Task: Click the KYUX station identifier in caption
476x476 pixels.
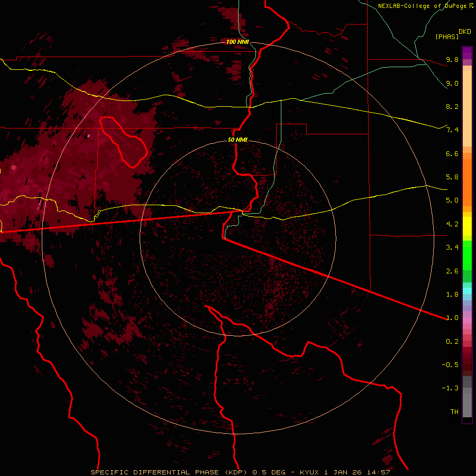Action: pos(310,472)
